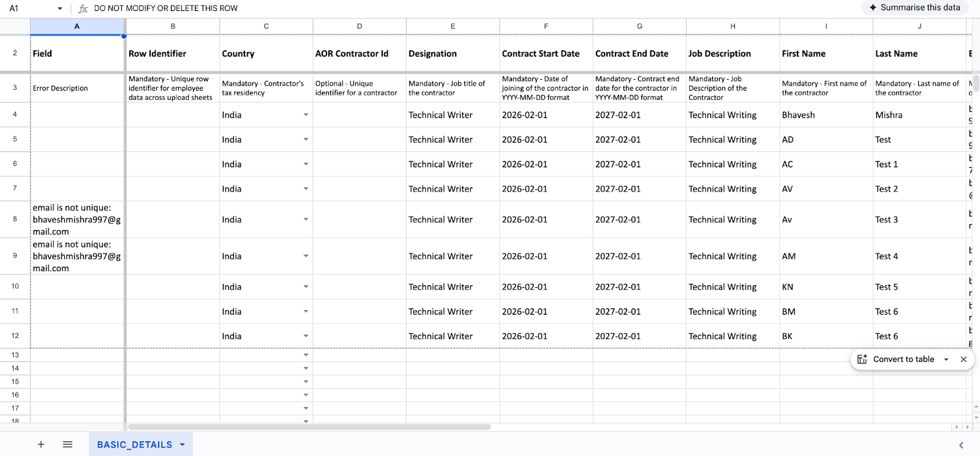
Task: Click the Convert to table button
Action: [x=903, y=359]
